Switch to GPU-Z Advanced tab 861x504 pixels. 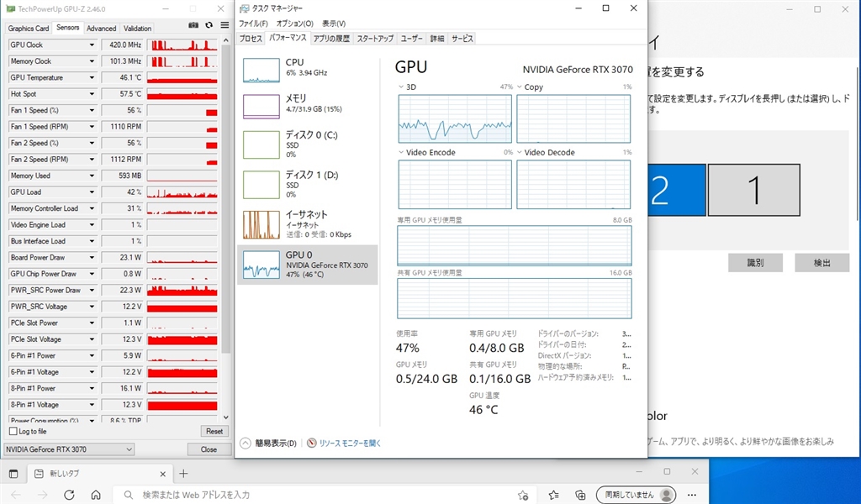tap(102, 28)
